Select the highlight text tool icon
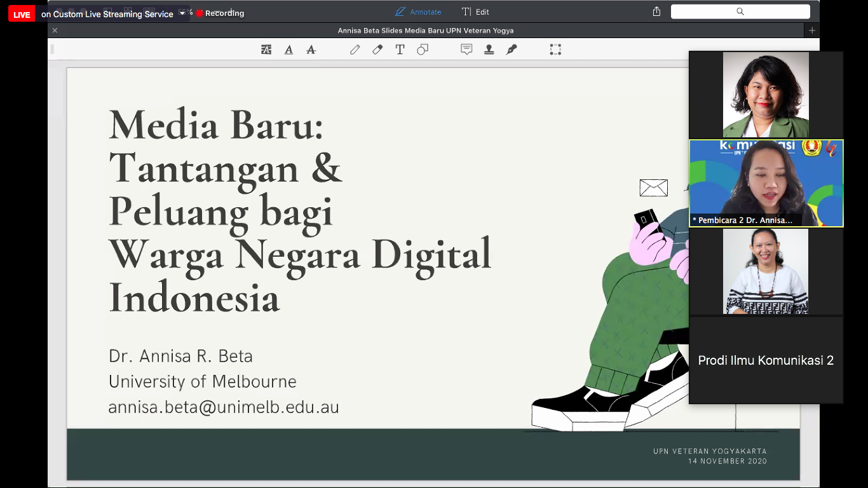This screenshot has height=488, width=868. pyautogui.click(x=266, y=50)
